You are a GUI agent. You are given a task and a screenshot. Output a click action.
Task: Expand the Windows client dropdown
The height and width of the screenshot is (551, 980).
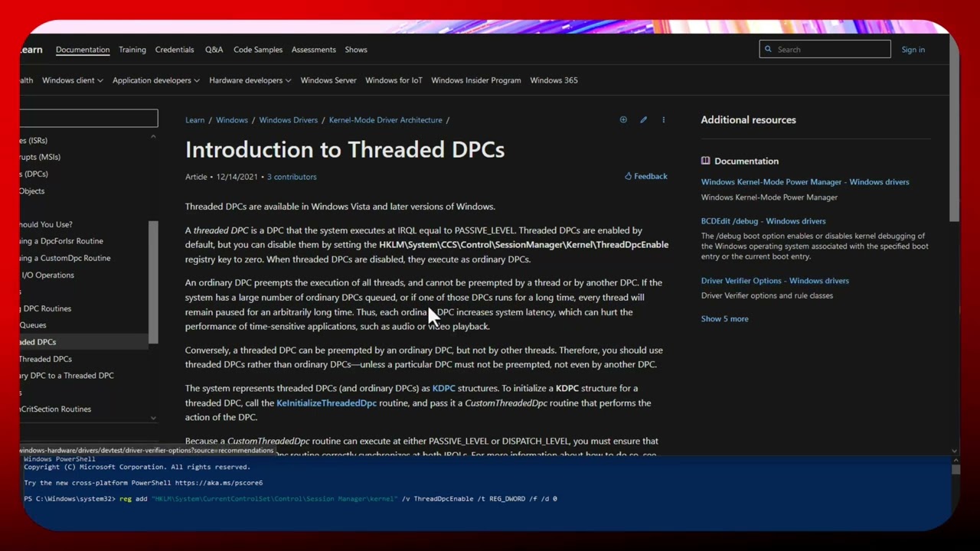73,80
